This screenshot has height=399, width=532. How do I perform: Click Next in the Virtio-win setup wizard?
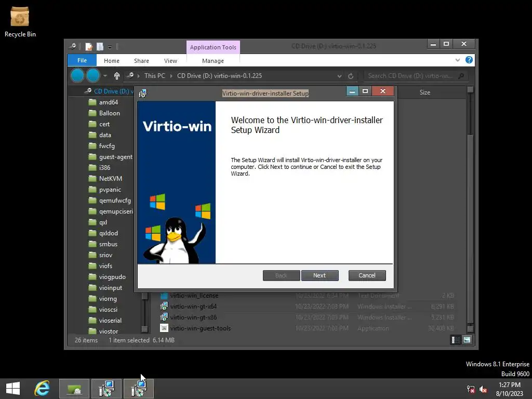(320, 275)
